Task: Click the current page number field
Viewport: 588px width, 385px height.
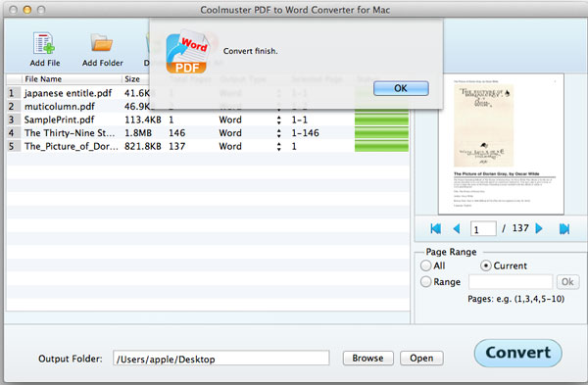Action: point(483,228)
